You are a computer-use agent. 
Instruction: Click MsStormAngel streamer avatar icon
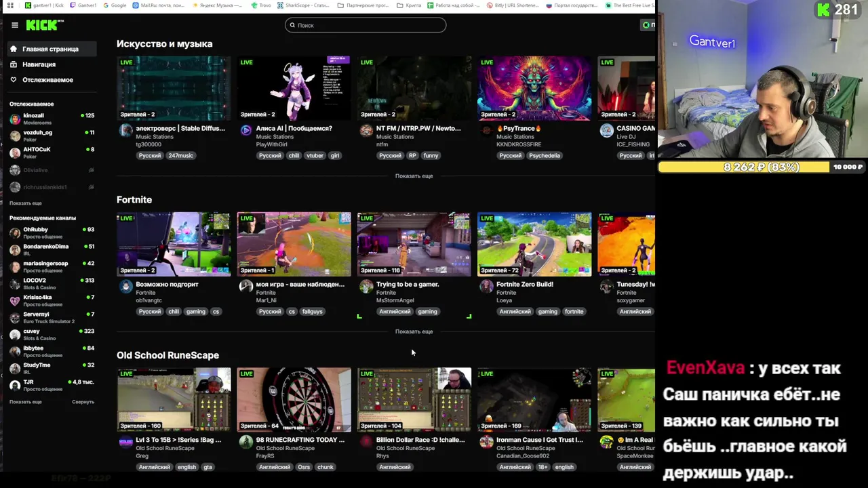click(x=366, y=287)
